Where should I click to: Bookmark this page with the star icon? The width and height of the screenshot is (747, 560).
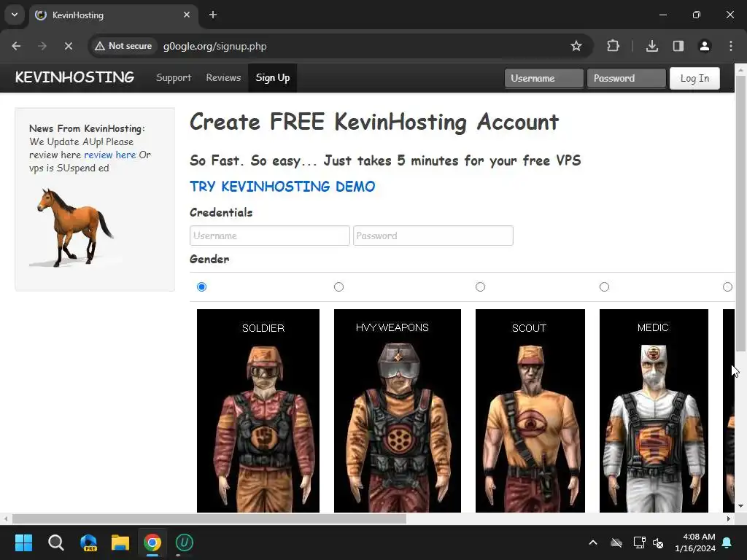576,46
